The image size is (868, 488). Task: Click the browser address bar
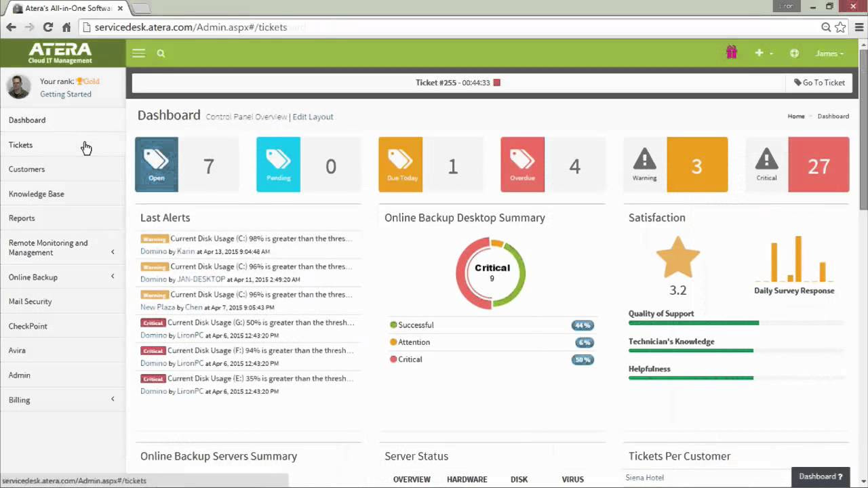(448, 27)
